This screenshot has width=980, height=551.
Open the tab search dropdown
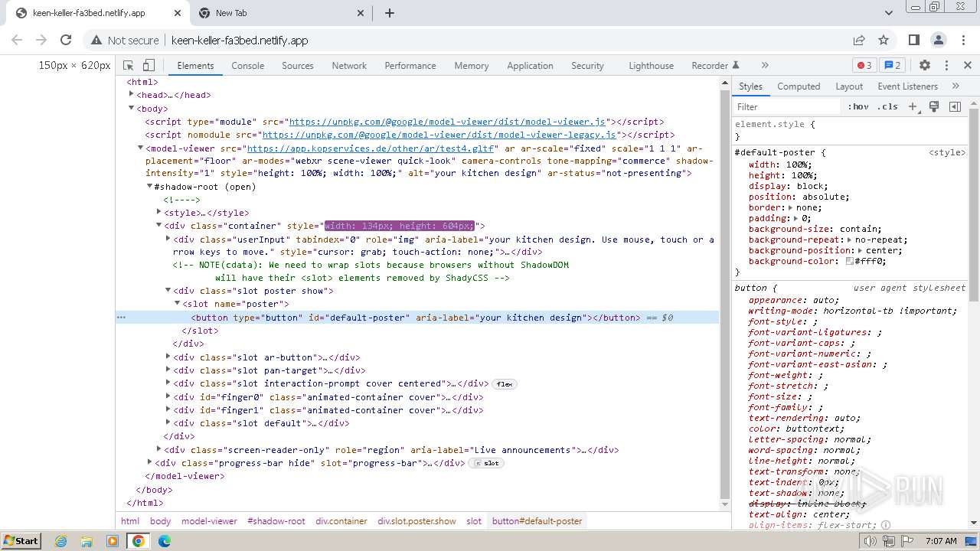pyautogui.click(x=889, y=13)
